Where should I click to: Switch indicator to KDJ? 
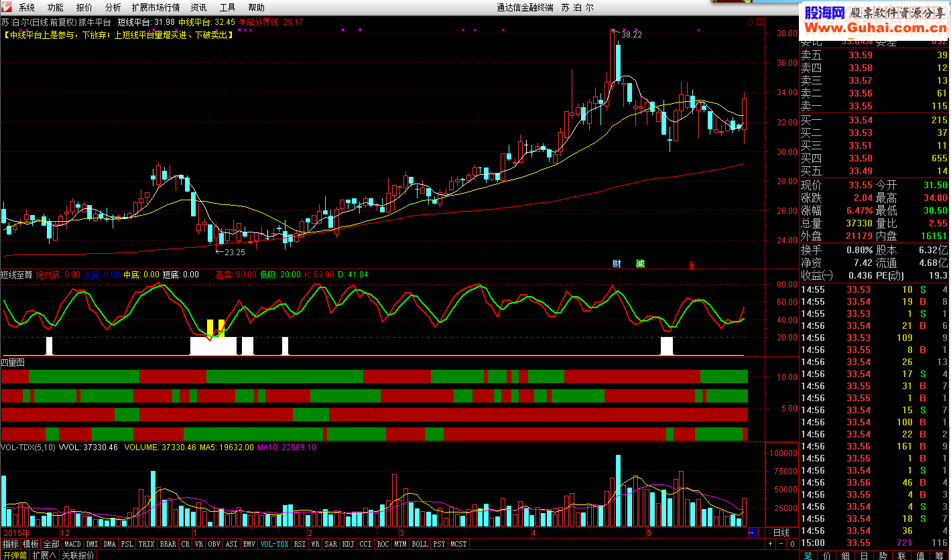click(348, 544)
